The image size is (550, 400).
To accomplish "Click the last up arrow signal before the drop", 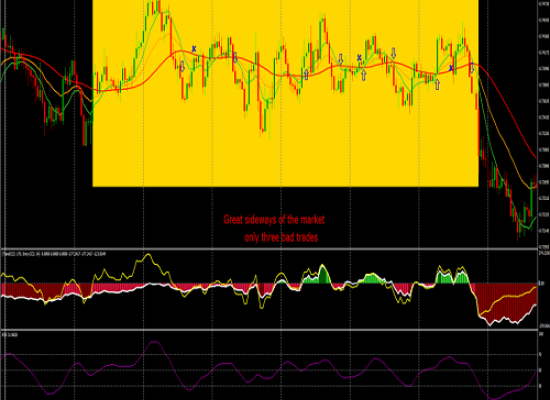I will [x=437, y=84].
